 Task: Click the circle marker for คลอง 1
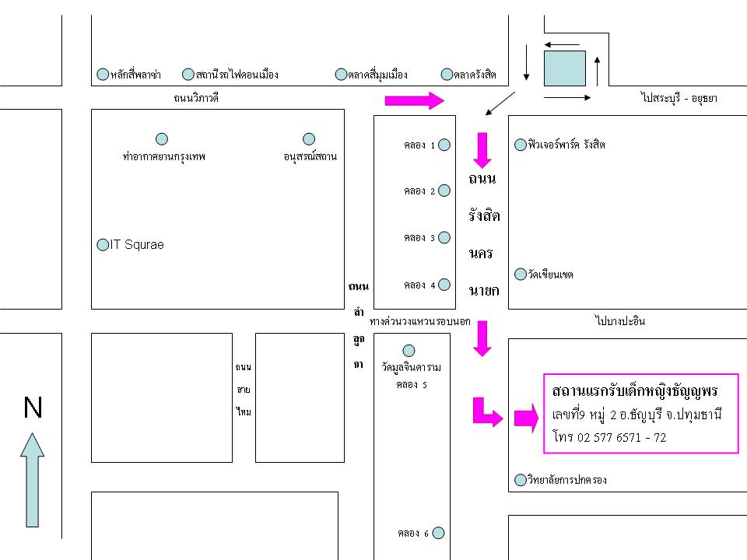pos(444,145)
